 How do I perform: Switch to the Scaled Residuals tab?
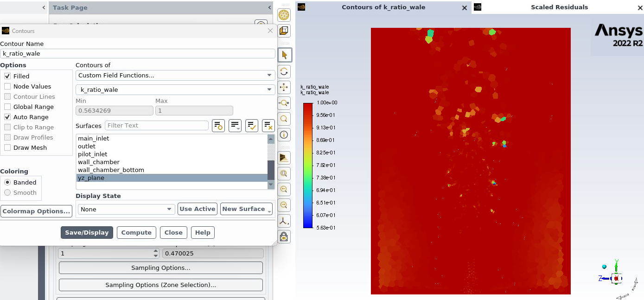coord(559,7)
